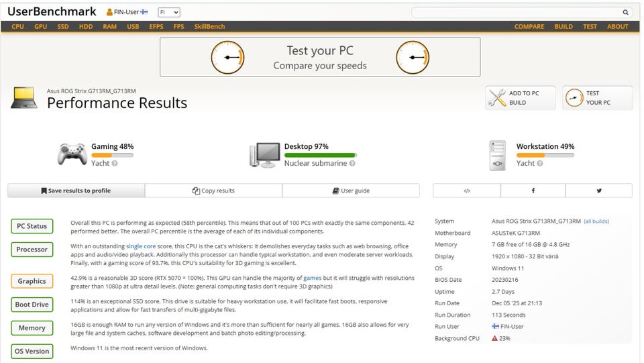Go to the COMPARE page
644x363 pixels.
click(x=529, y=26)
